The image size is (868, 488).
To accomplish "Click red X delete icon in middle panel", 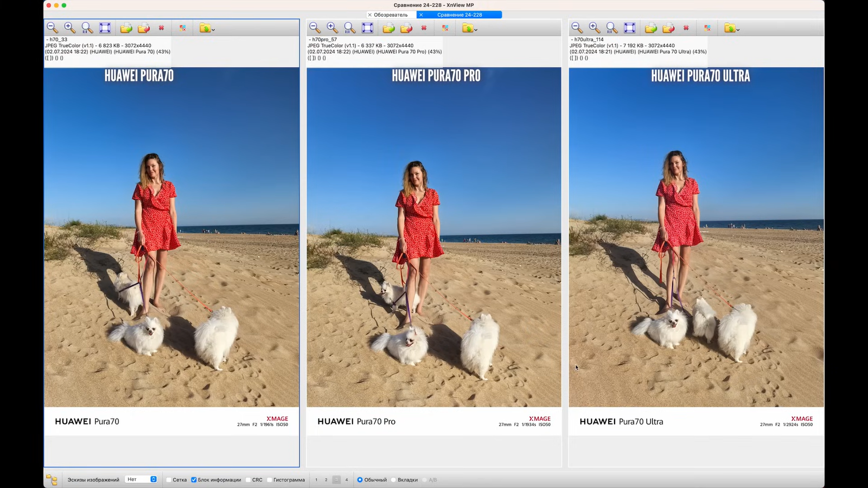I will click(x=424, y=28).
